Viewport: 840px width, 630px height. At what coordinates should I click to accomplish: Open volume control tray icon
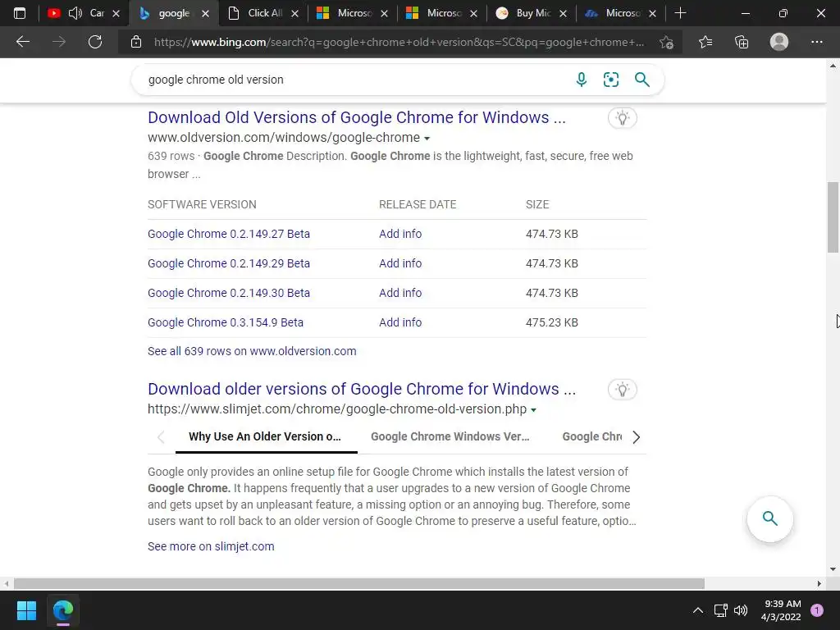(x=741, y=610)
